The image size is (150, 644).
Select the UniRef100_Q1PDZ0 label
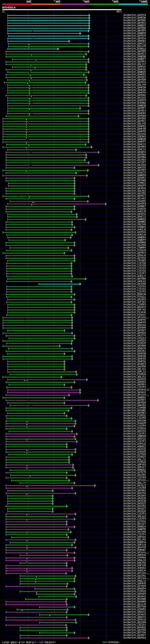pos(135,341)
